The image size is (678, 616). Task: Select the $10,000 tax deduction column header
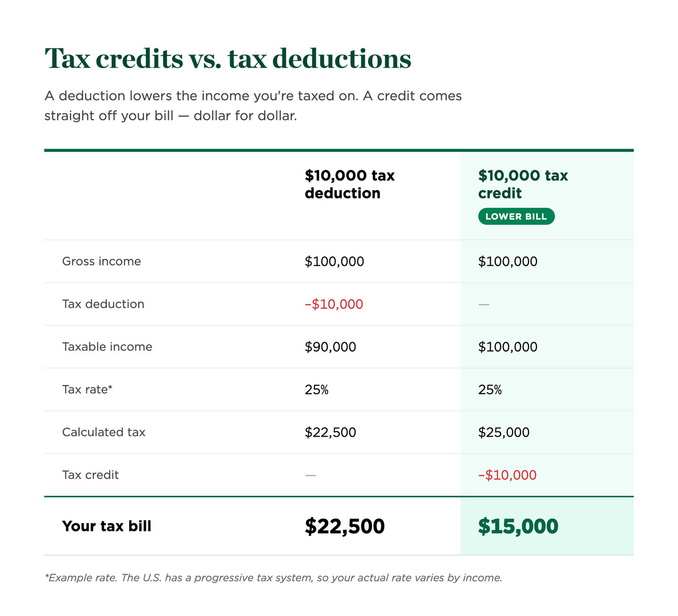tap(349, 184)
